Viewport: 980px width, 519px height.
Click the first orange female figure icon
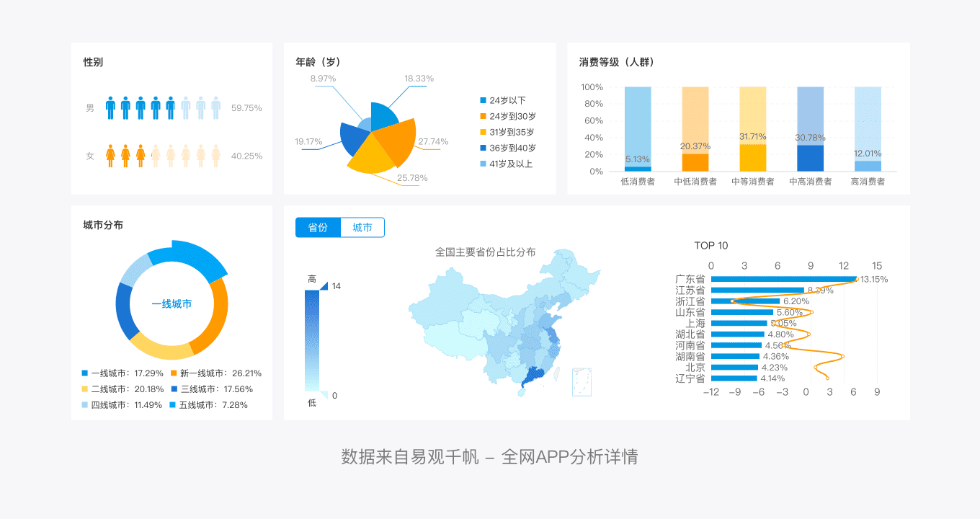pos(110,156)
